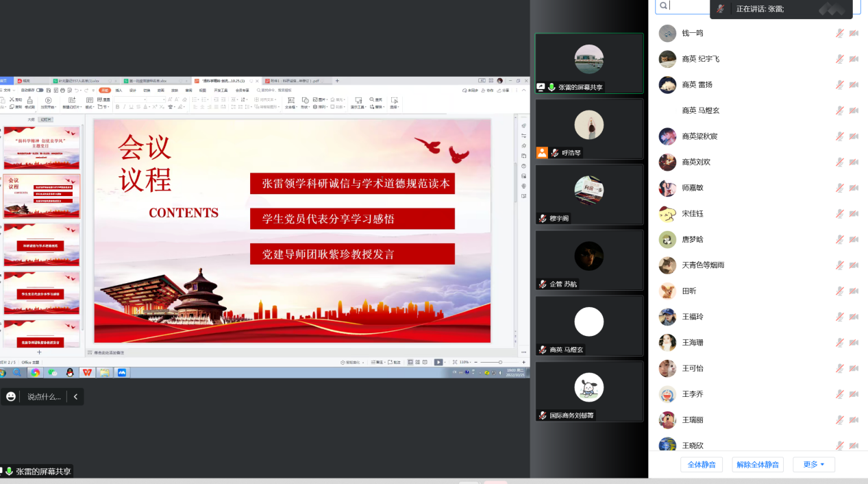Toggle 师嘉敏's disabled camera icon
Viewport: 868px width, 484px height.
click(x=854, y=188)
